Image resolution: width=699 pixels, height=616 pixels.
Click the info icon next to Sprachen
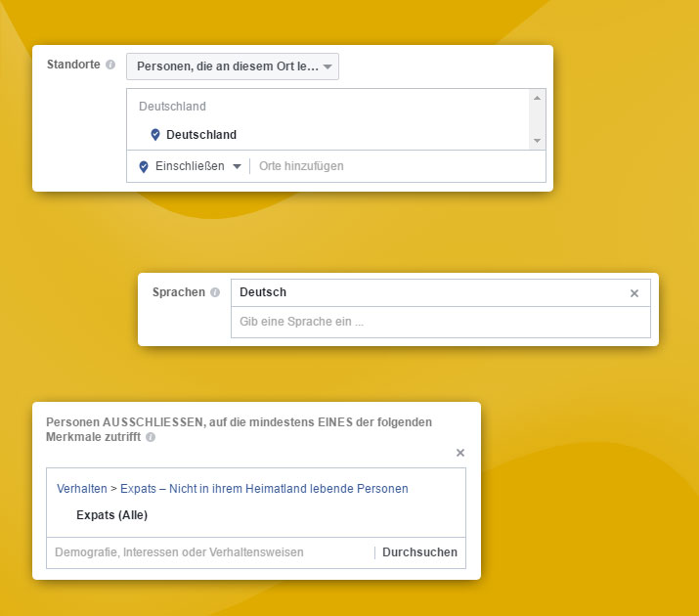(215, 292)
